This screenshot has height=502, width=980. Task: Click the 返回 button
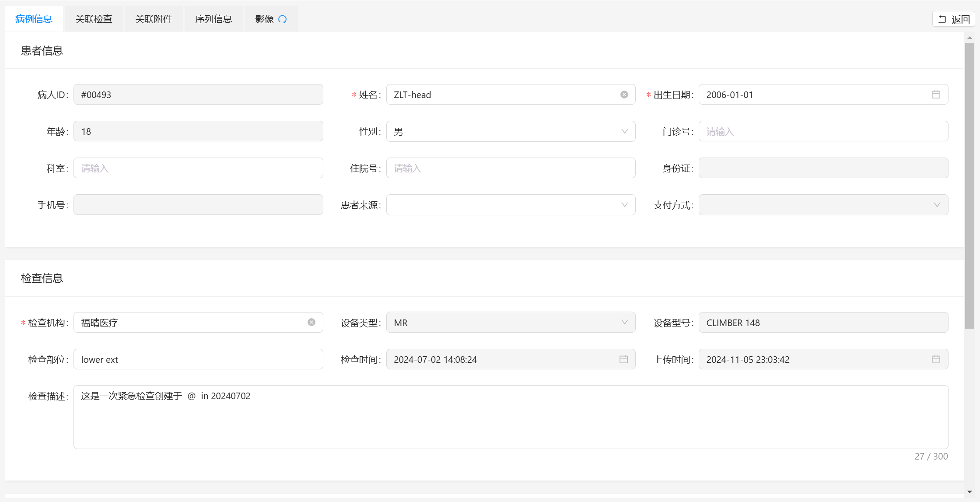[954, 19]
